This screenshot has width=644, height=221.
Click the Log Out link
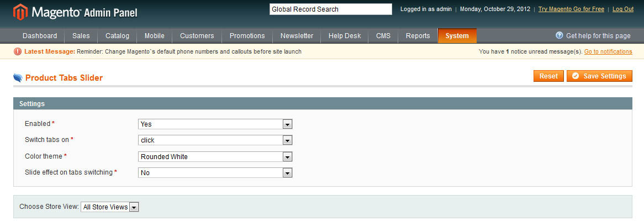click(x=623, y=9)
